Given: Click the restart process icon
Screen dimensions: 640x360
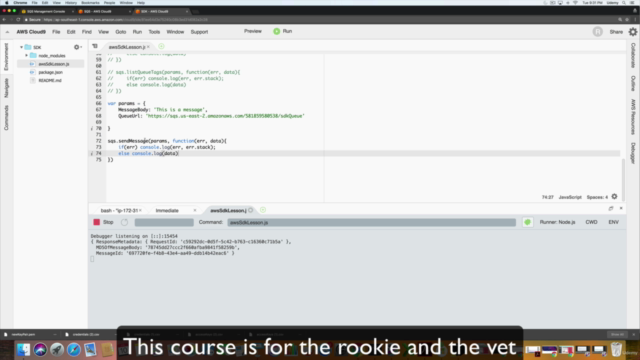Looking at the screenshot, I should [x=124, y=222].
